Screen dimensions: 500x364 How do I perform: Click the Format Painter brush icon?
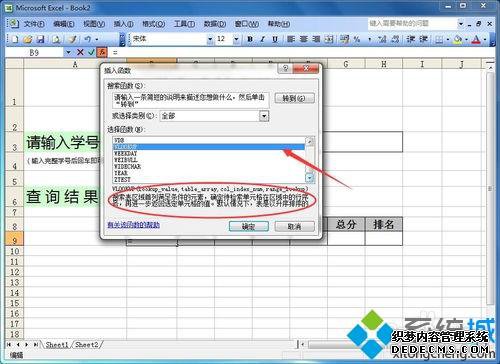pyautogui.click(x=72, y=39)
